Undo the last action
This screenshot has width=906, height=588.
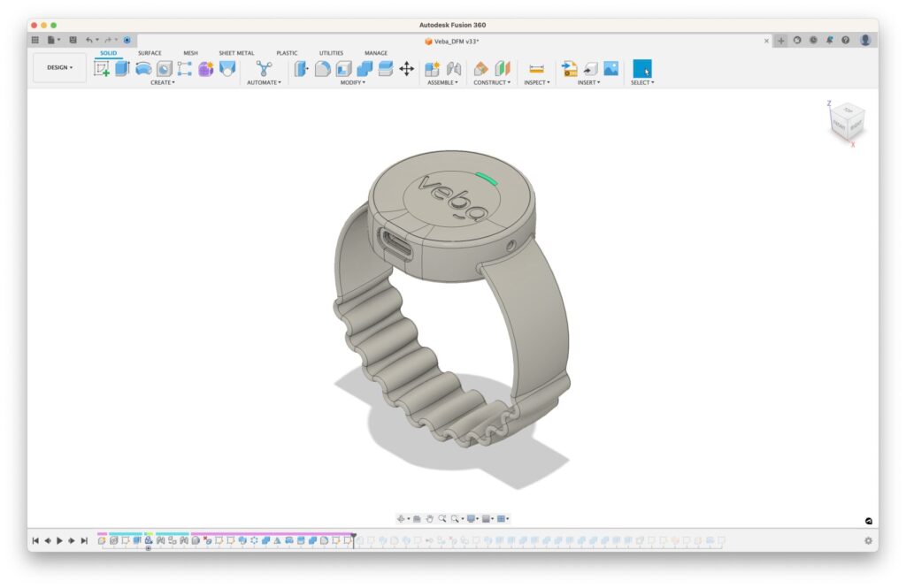89,40
